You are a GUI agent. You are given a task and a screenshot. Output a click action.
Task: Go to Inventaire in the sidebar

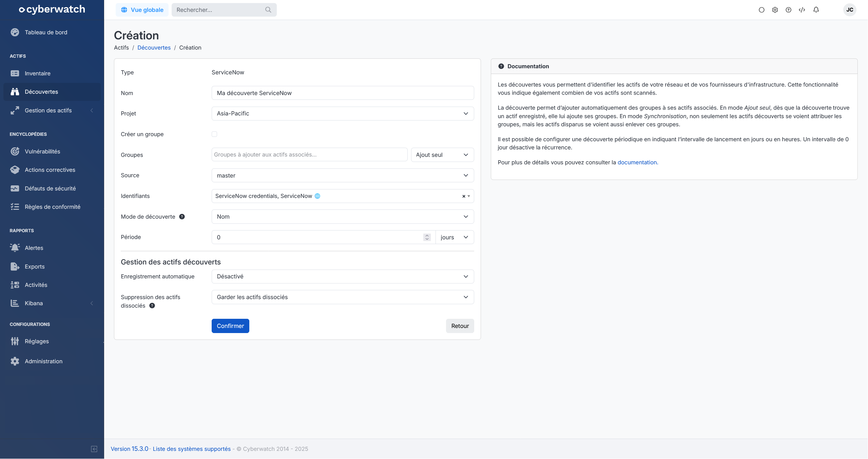[37, 73]
